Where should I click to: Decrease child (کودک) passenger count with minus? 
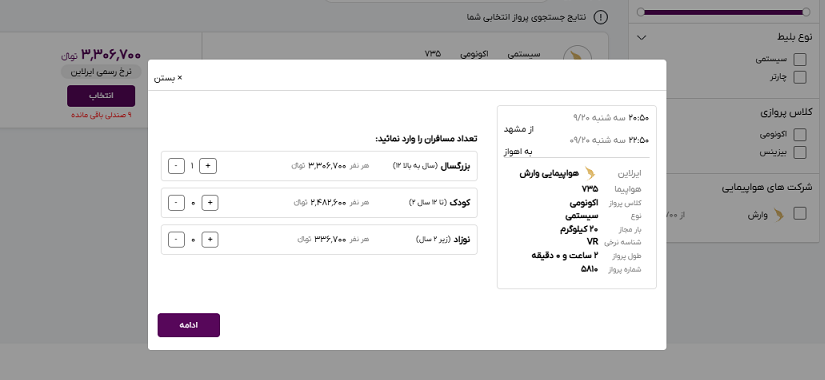[176, 203]
